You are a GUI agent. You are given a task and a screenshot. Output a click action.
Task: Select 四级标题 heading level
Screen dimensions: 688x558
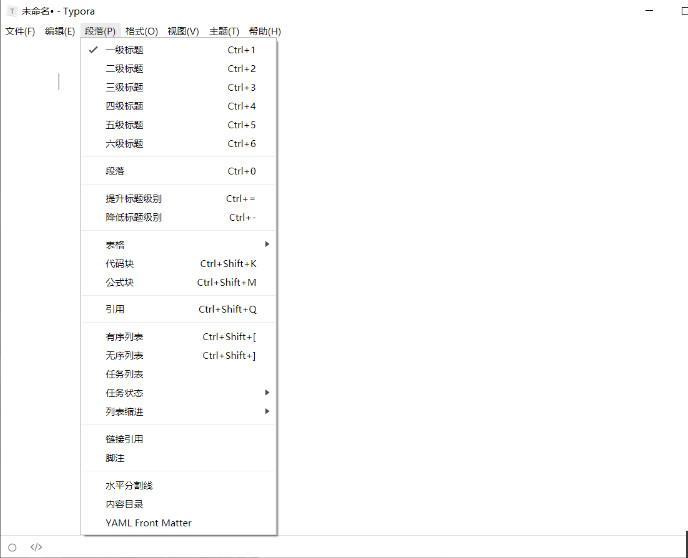coord(179,106)
